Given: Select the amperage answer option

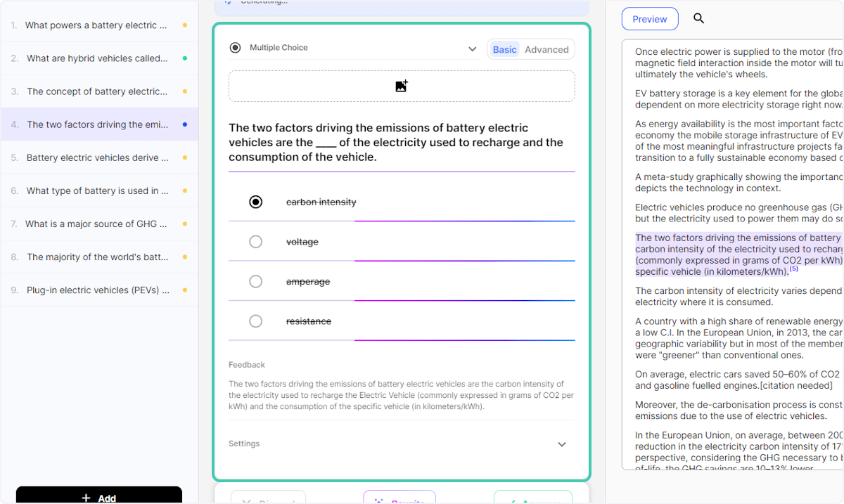Looking at the screenshot, I should tap(255, 281).
